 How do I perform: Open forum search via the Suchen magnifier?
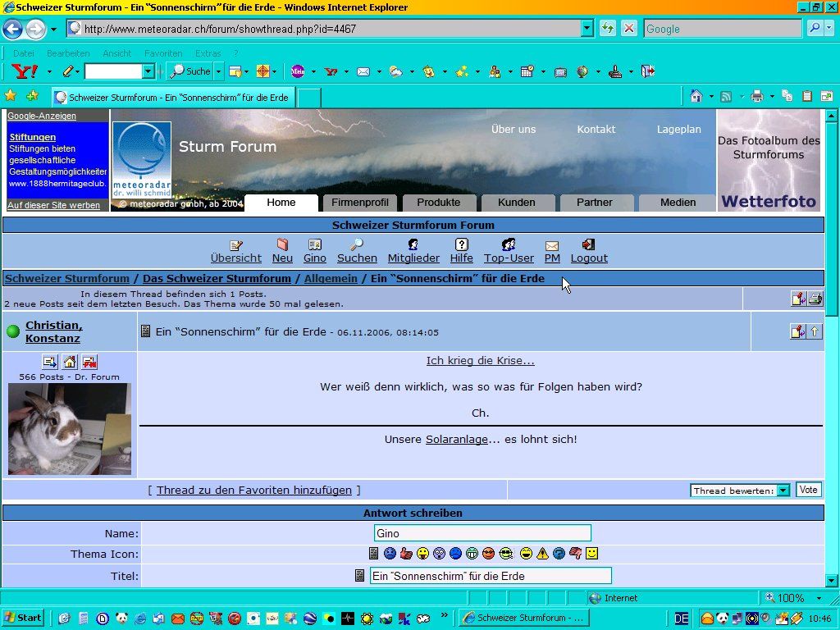357,244
